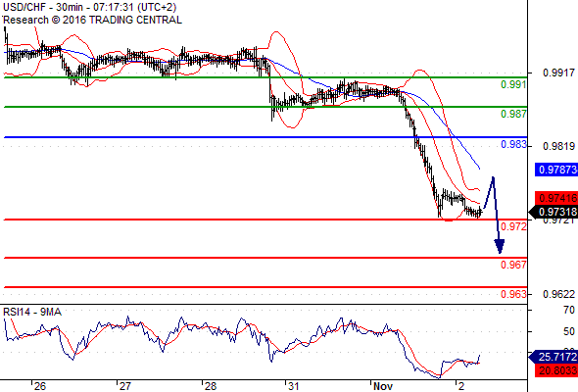Click the black current price tag 0.97318
Image resolution: width=578 pixels, height=392 pixels.
point(554,212)
